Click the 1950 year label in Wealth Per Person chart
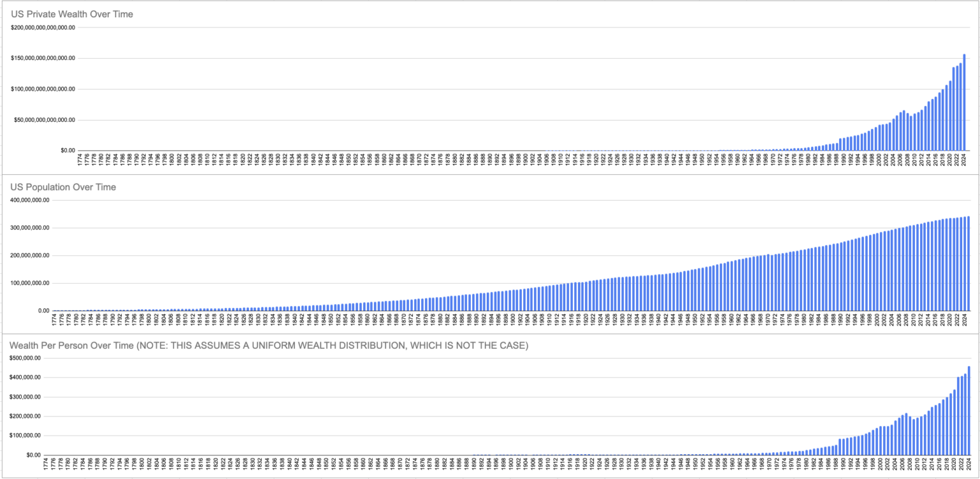Viewport: 980px width, 479px height. (x=696, y=464)
